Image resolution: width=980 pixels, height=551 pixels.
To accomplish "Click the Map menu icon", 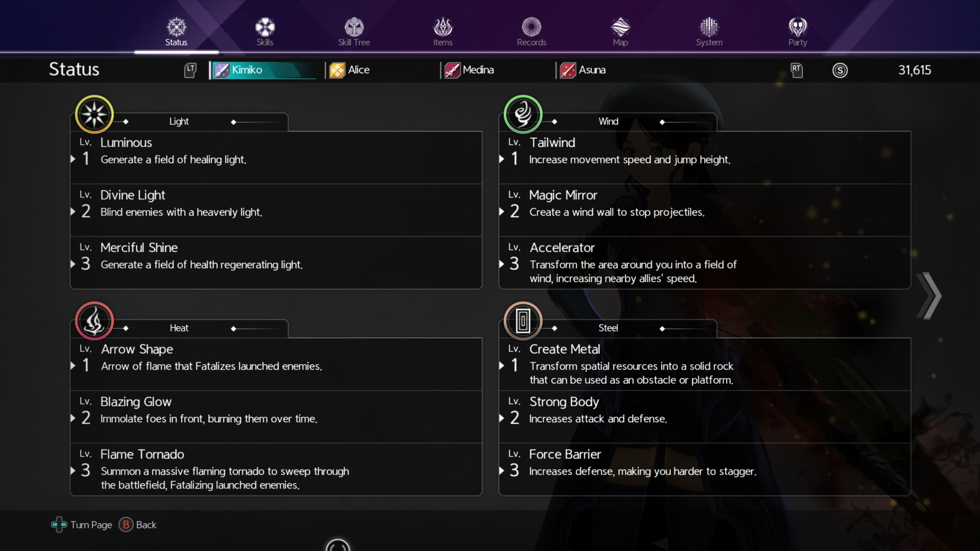I will tap(620, 27).
